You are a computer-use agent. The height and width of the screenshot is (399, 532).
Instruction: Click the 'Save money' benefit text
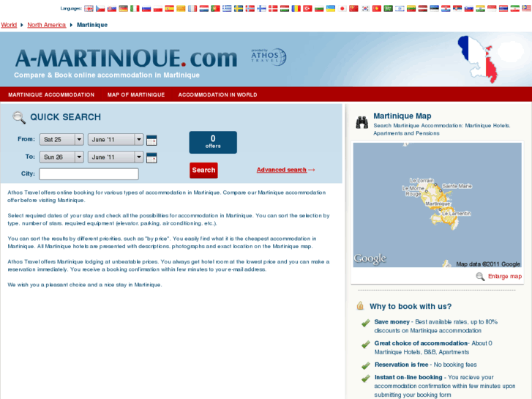click(x=392, y=322)
